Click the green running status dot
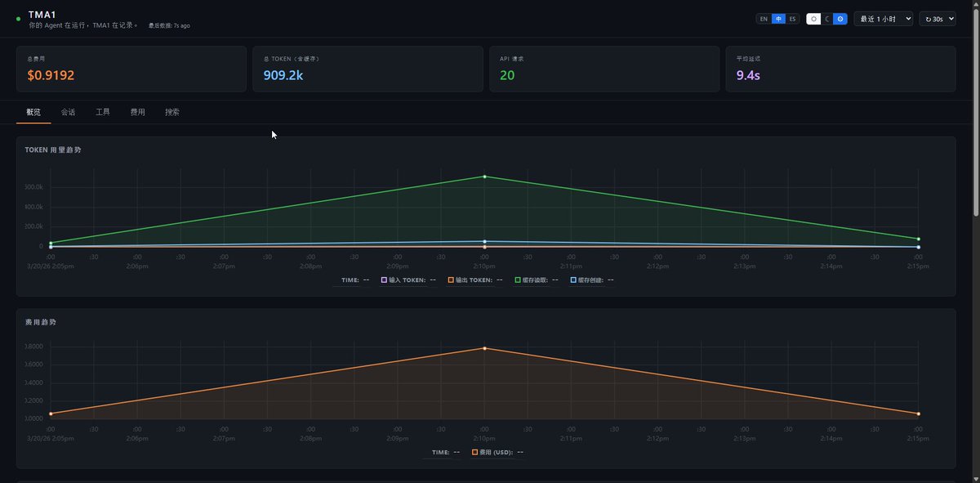 (x=19, y=18)
